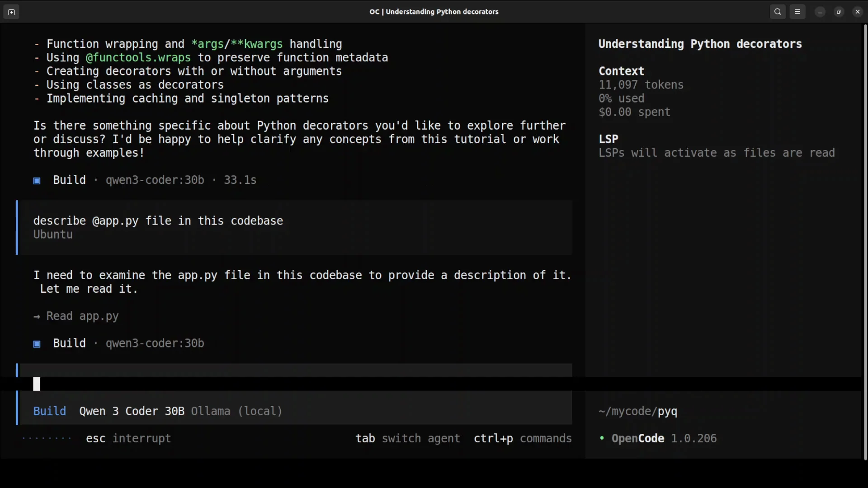Click the esc interrupt hint
The height and width of the screenshot is (488, 868).
pyautogui.click(x=128, y=438)
